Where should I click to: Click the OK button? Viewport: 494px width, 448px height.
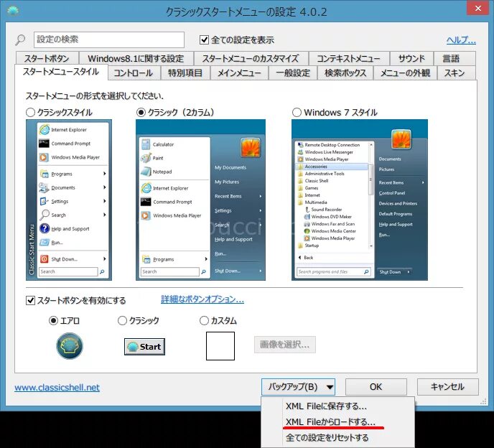376,386
